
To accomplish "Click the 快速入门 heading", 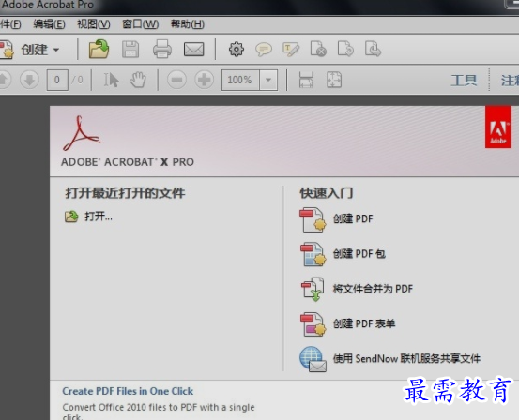I will tap(327, 193).
